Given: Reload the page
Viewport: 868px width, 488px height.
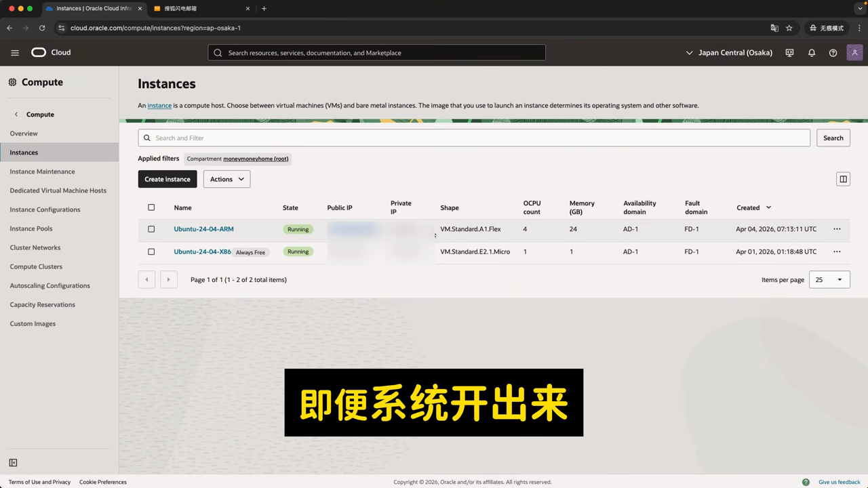Looking at the screenshot, I should click(x=42, y=28).
